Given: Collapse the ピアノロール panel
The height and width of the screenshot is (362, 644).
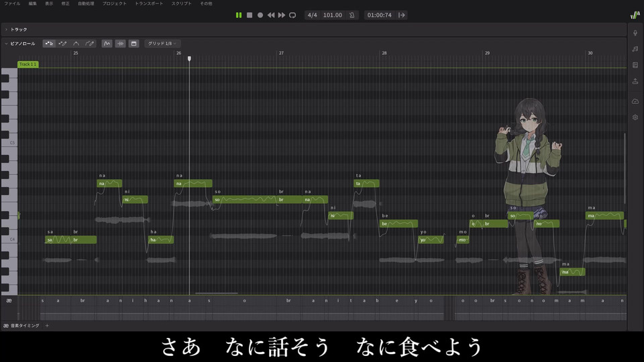Looking at the screenshot, I should point(6,44).
